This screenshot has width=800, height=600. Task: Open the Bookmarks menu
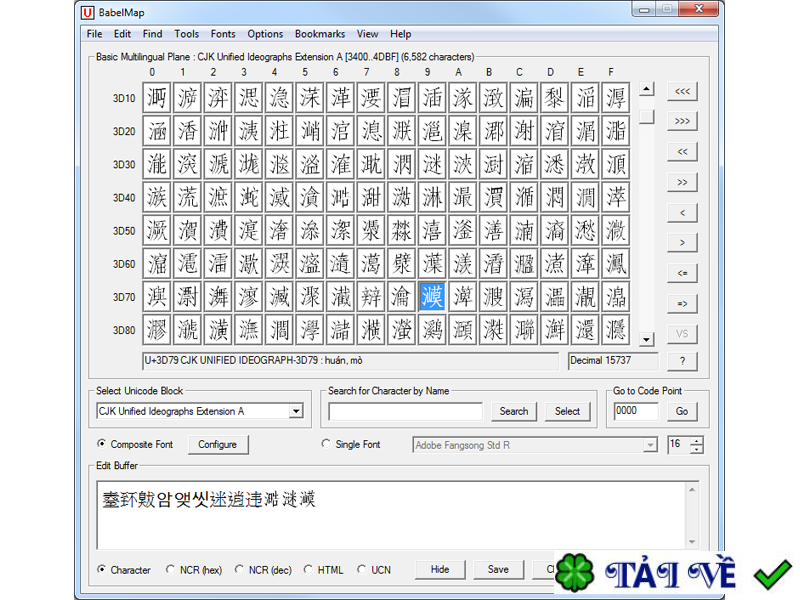[319, 34]
